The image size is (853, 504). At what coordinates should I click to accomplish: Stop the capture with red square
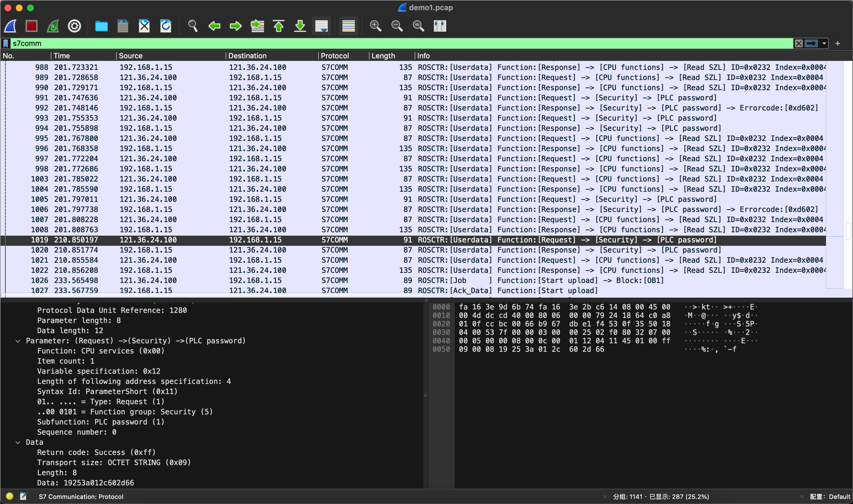32,26
